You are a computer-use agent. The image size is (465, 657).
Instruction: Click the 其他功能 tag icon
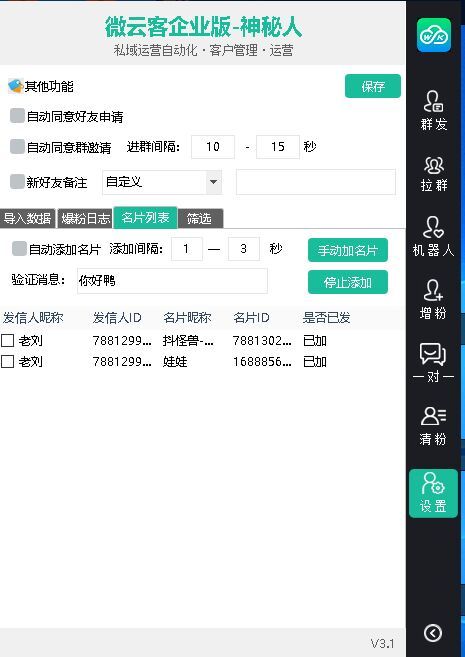(15, 86)
